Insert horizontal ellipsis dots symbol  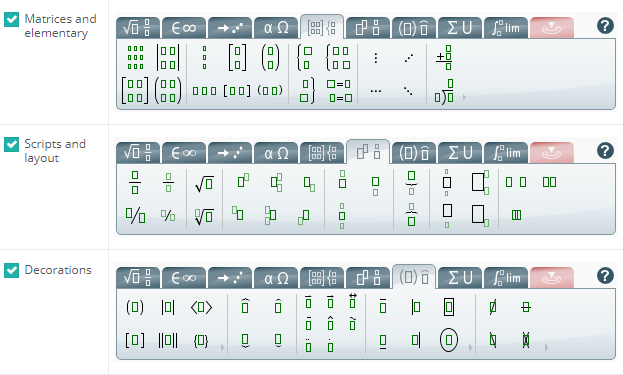pyautogui.click(x=375, y=91)
